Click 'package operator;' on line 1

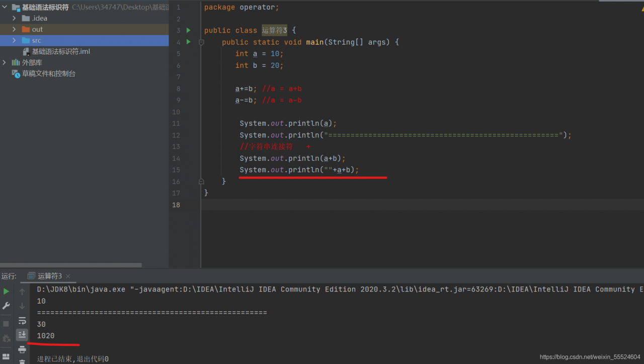[242, 8]
